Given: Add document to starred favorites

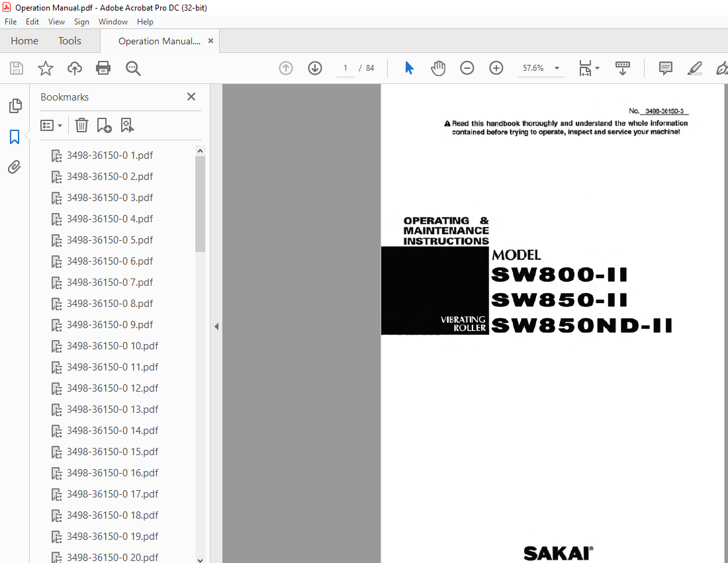Looking at the screenshot, I should pos(46,68).
